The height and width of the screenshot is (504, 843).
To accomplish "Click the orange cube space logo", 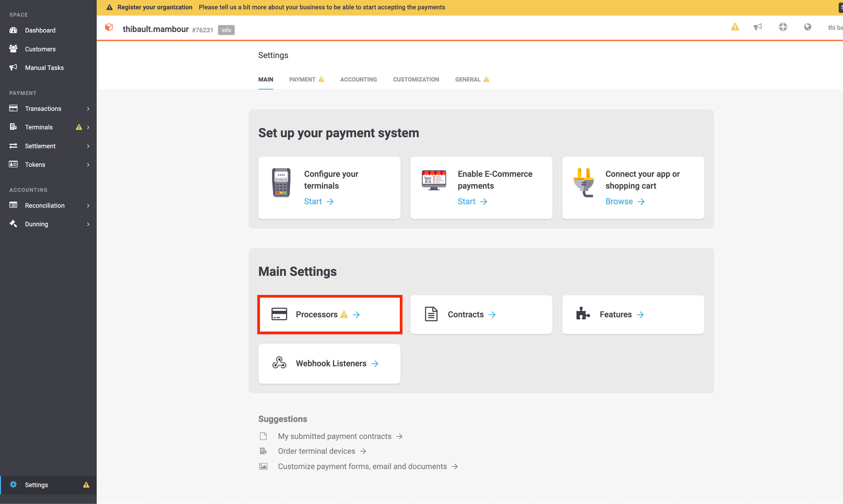I will 109,27.
